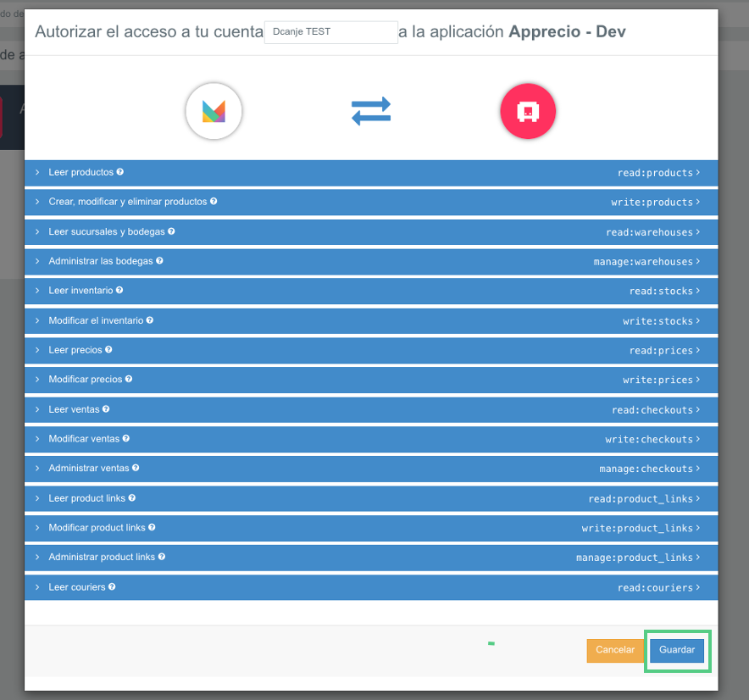This screenshot has height=700, width=749.
Task: Expand the Modificar ventas chevron
Action: (x=37, y=439)
